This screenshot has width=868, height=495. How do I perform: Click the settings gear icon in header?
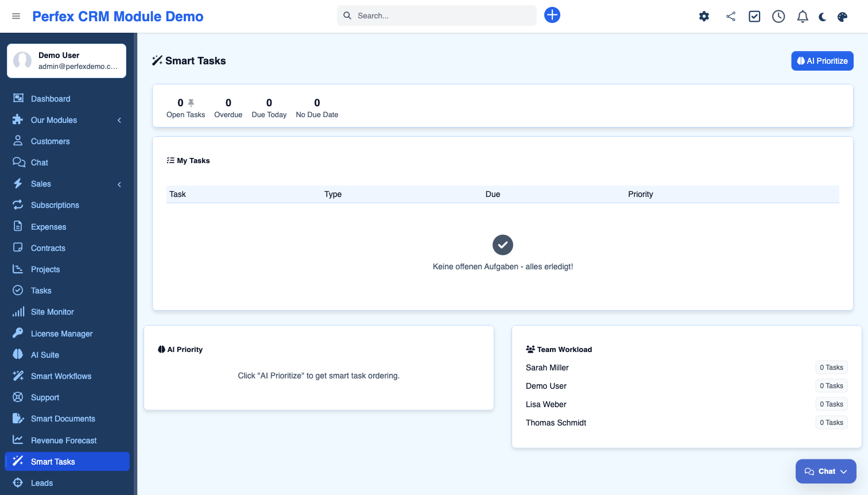[x=704, y=17]
